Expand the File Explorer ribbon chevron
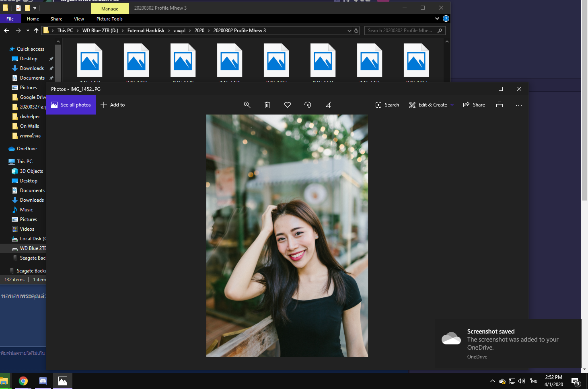Screen dimensions: 588x389 pos(437,18)
